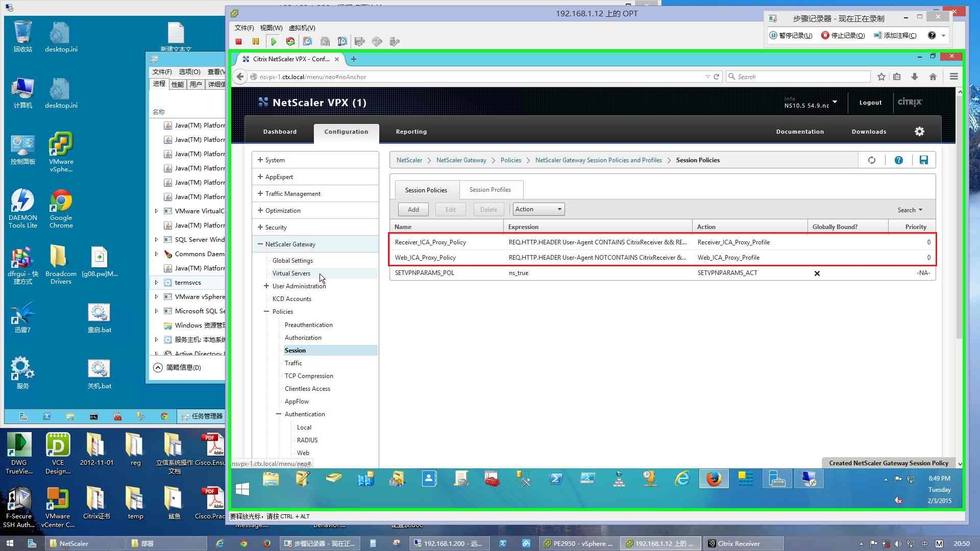The height and width of the screenshot is (551, 980).
Task: Click the Policies breadcrumb link
Action: 511,160
